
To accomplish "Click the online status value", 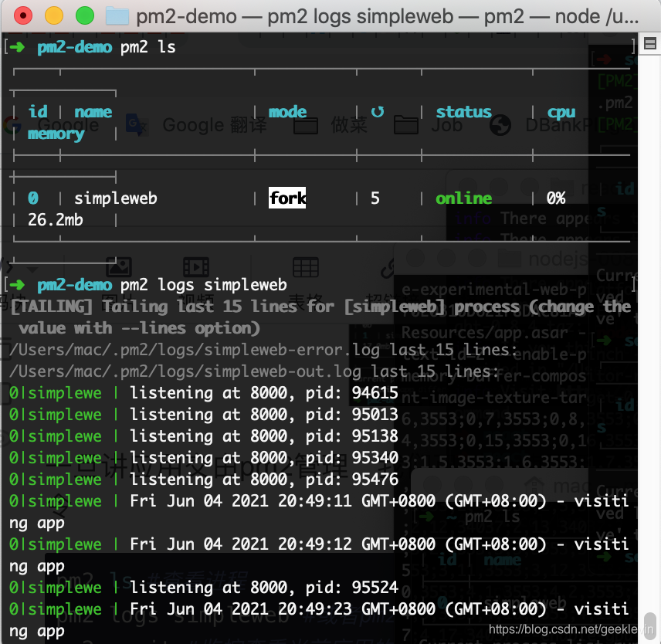I will (464, 198).
